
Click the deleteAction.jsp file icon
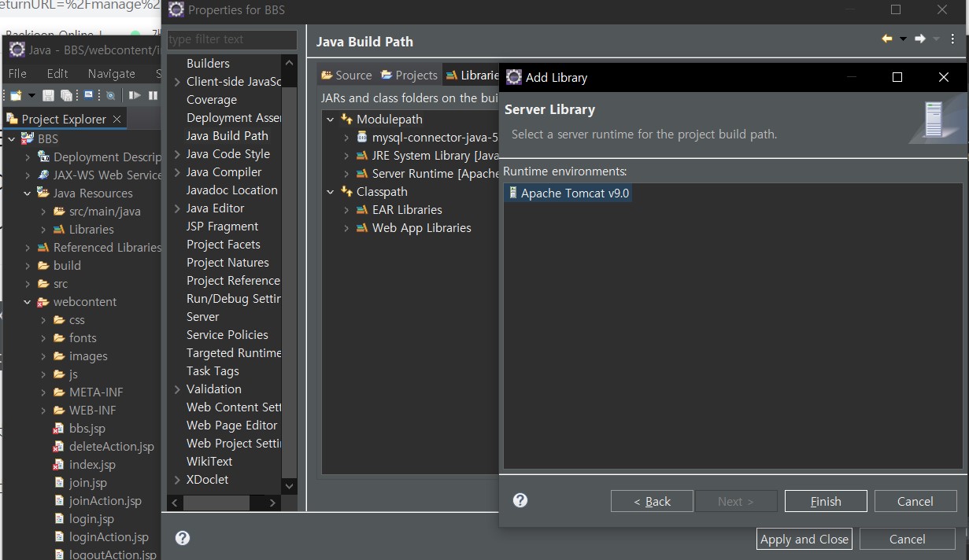coord(58,447)
